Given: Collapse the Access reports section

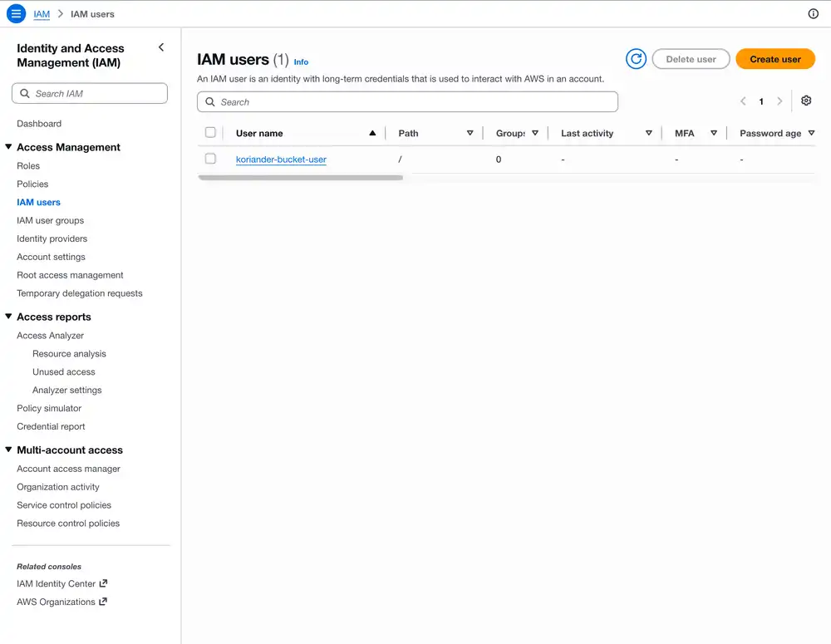Looking at the screenshot, I should tap(8, 317).
